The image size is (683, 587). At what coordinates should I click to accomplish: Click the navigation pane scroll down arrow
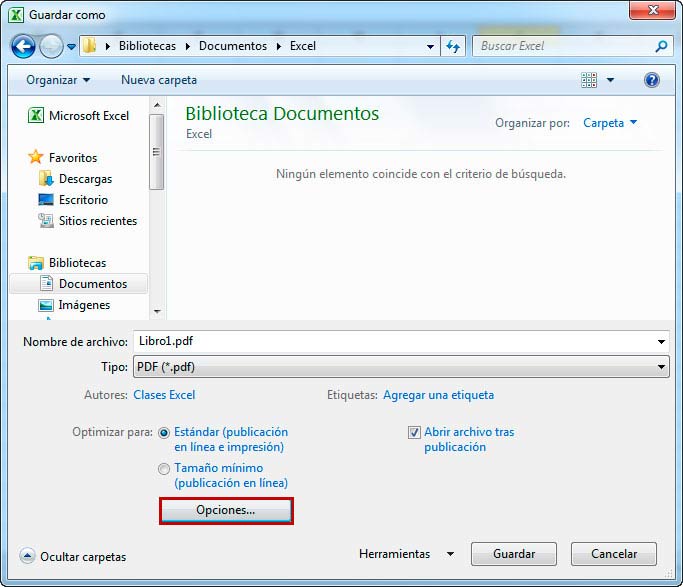157,311
